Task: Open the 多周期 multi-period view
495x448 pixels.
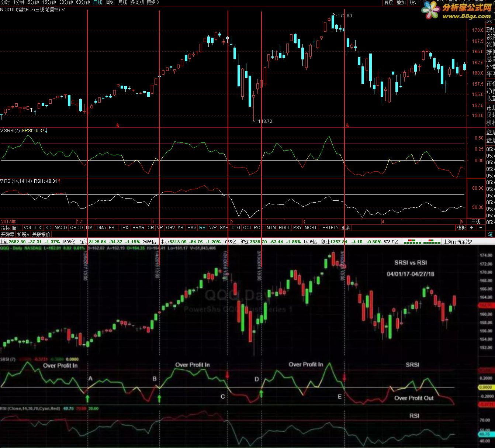Action: (137, 2)
